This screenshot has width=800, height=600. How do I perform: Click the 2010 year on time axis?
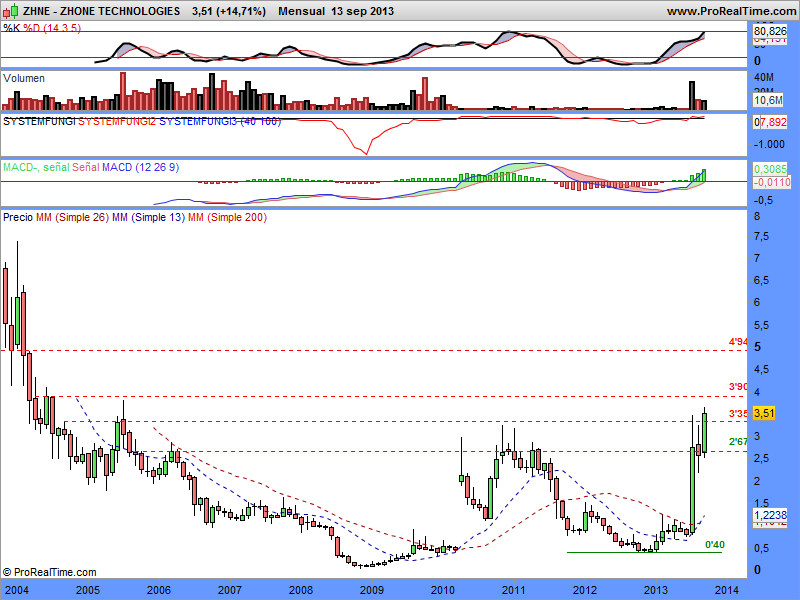442,590
